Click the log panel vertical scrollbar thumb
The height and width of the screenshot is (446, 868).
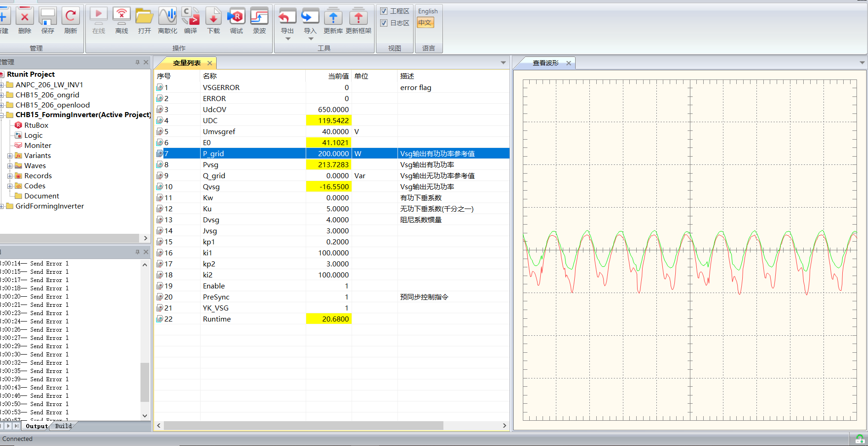145,382
